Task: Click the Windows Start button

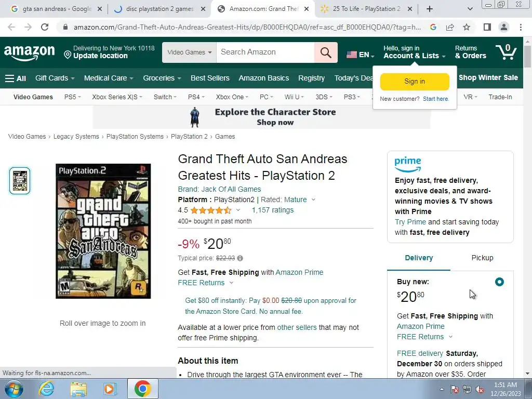Action: [x=14, y=389]
